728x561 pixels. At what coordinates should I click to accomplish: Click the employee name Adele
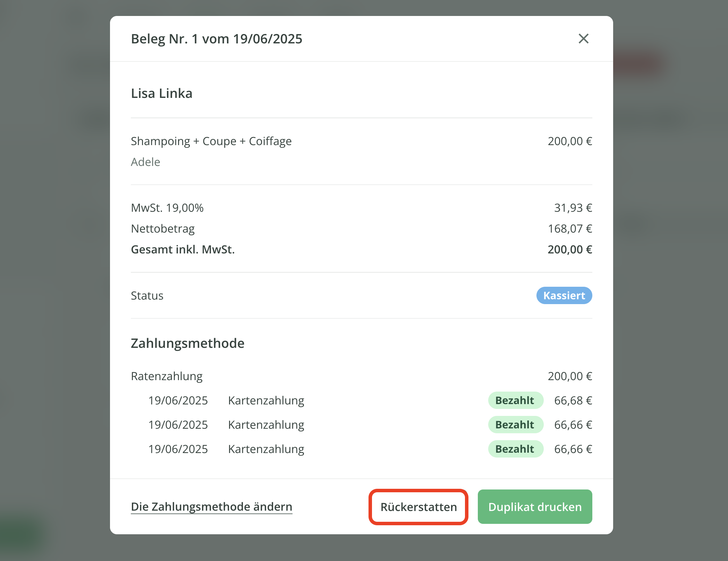(145, 162)
